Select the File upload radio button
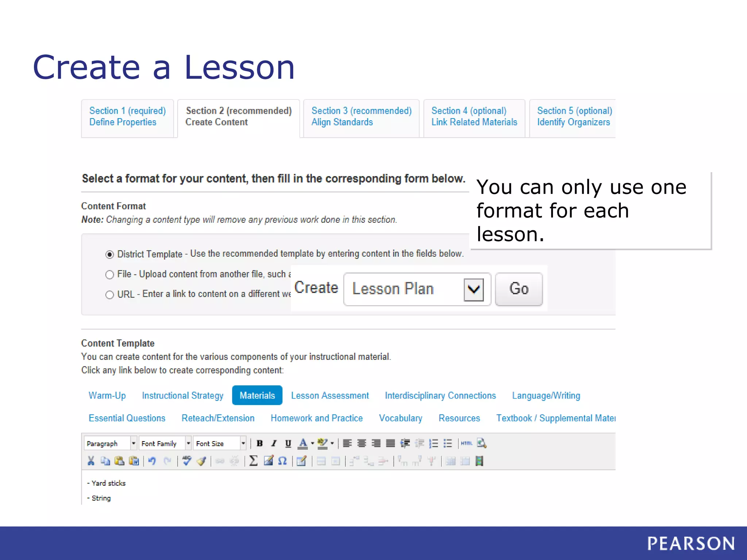The height and width of the screenshot is (560, 747). [x=109, y=275]
